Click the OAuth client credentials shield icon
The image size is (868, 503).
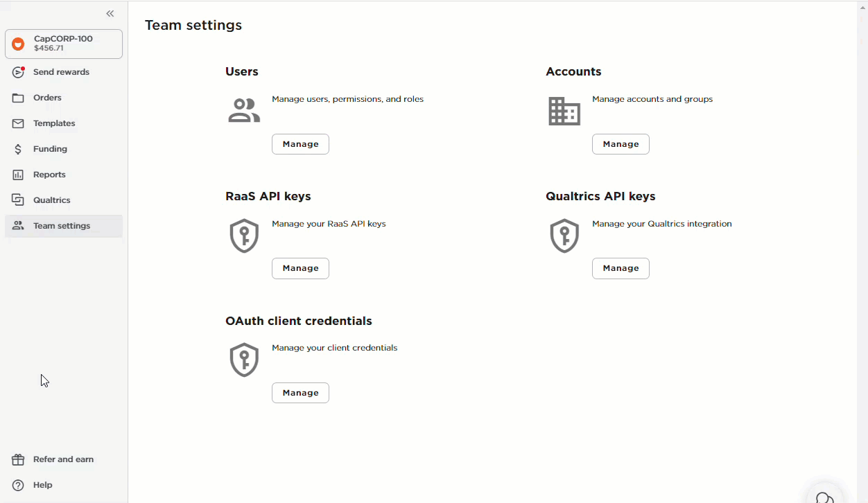click(243, 360)
